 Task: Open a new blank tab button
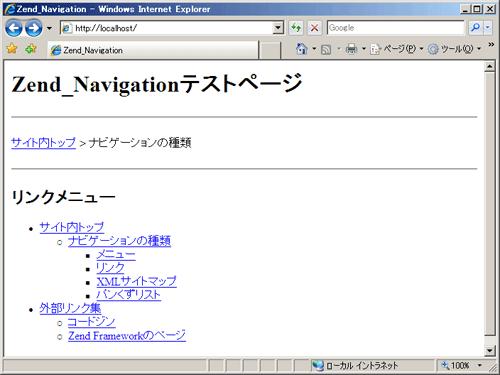coord(270,50)
